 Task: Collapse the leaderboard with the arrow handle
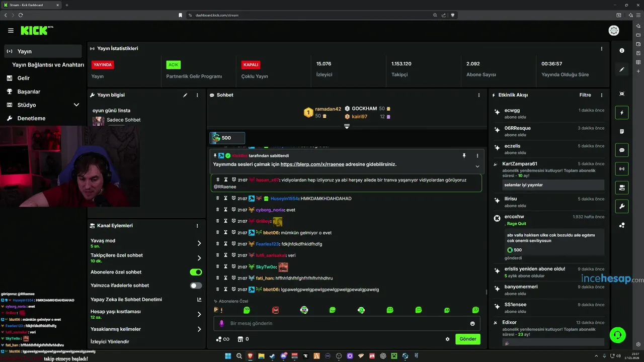[347, 126]
